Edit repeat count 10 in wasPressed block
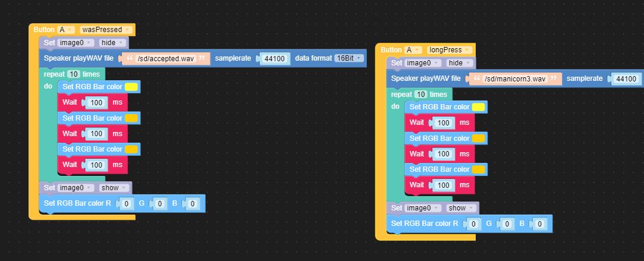The image size is (644, 261). [74, 74]
